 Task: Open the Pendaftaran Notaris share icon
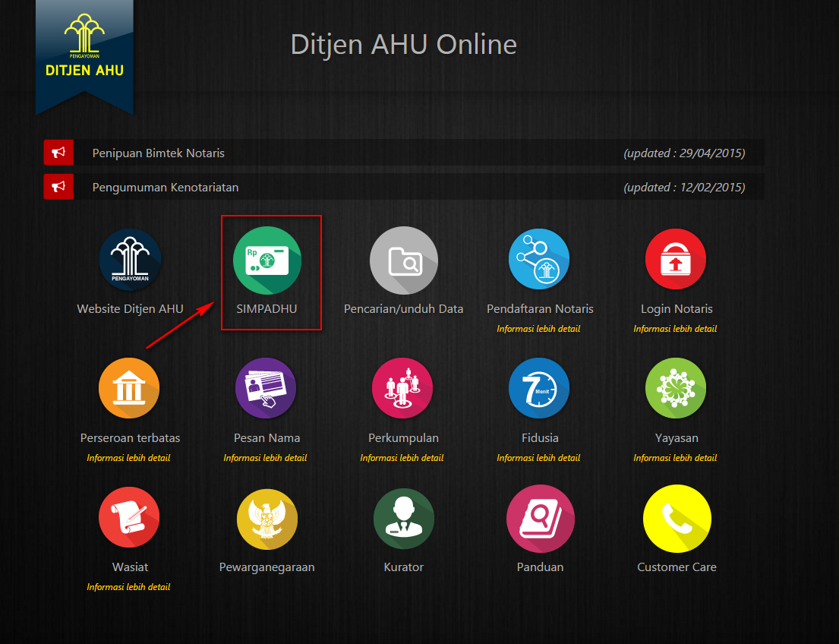[x=539, y=259]
